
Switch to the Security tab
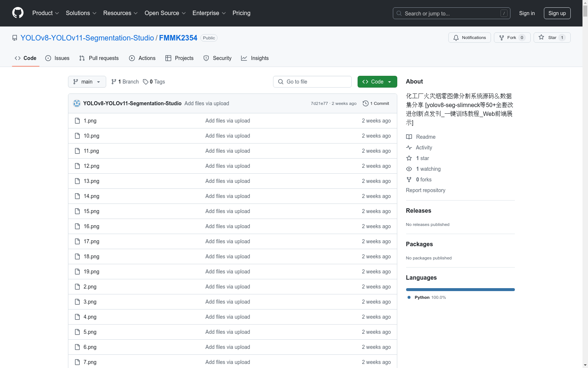[x=218, y=58]
